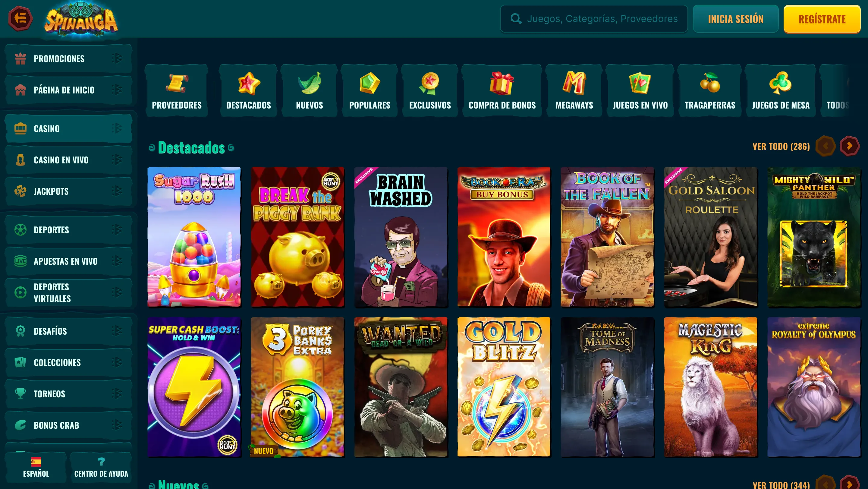Image resolution: width=868 pixels, height=489 pixels.
Task: Open Book of Ra Buy Bonus game
Action: [504, 237]
